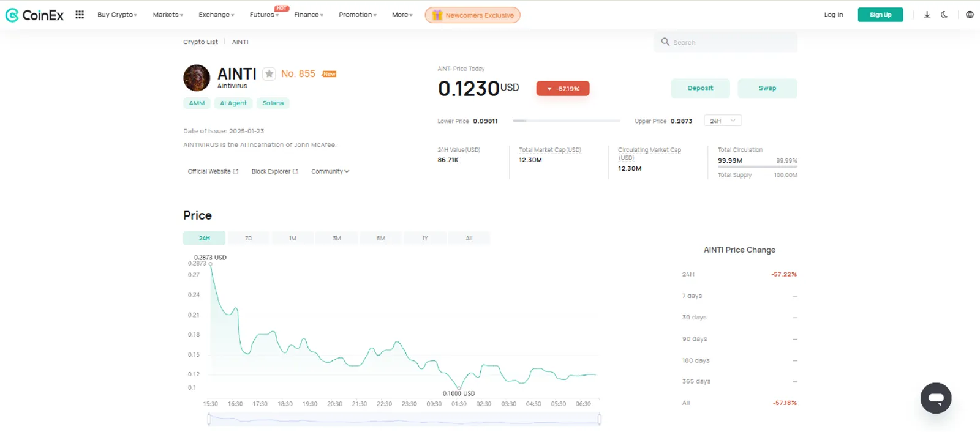The image size is (980, 432).
Task: Click the Date of Issue 2025-01-23 text
Action: tap(224, 132)
